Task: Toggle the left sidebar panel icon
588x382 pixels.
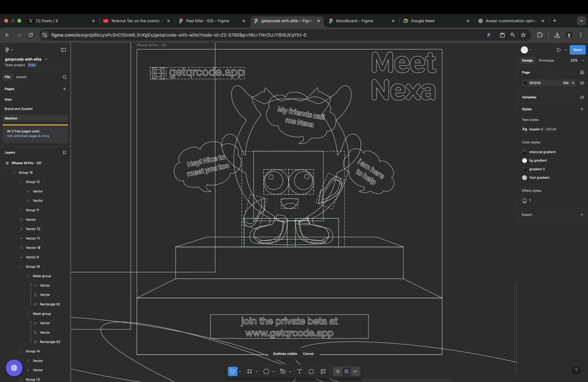Action: pos(63,50)
